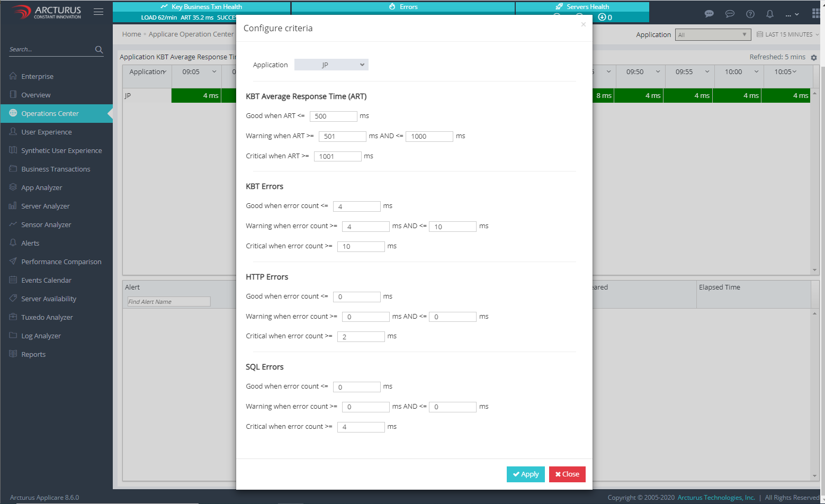Click the search magnifier icon in sidebar

click(99, 50)
